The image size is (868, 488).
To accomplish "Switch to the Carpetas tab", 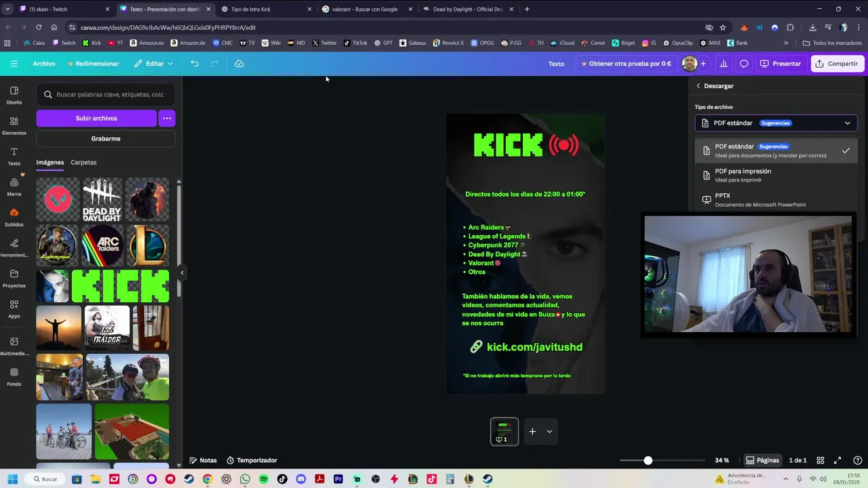I will [x=83, y=163].
